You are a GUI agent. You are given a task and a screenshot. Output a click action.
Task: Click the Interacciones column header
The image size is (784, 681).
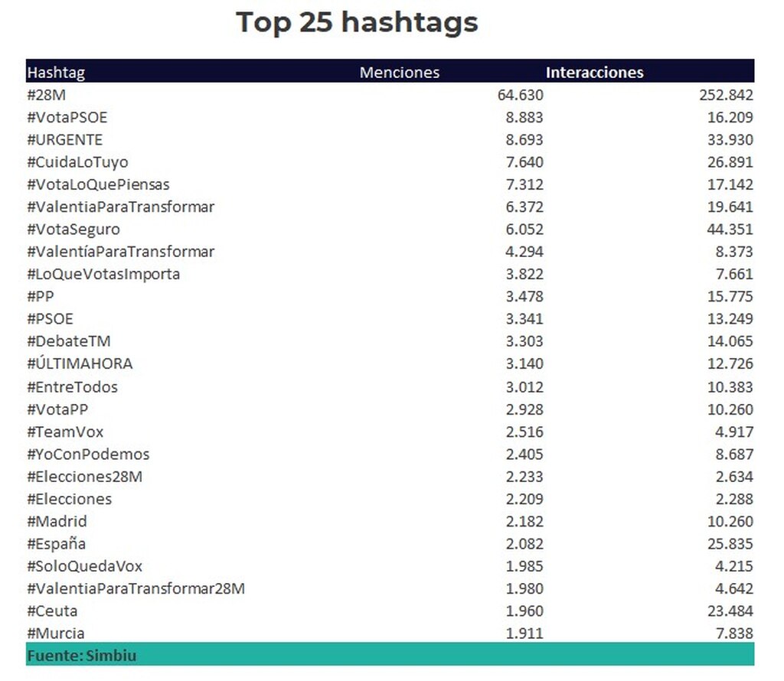point(594,73)
